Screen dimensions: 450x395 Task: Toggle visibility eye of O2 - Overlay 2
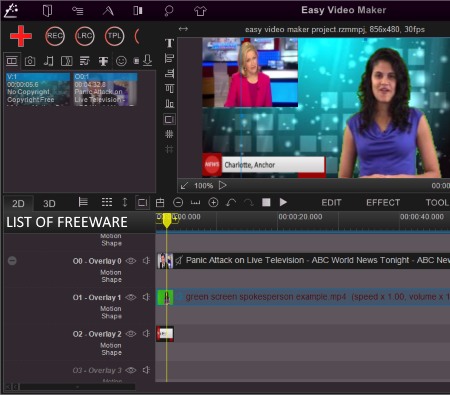pyautogui.click(x=131, y=334)
